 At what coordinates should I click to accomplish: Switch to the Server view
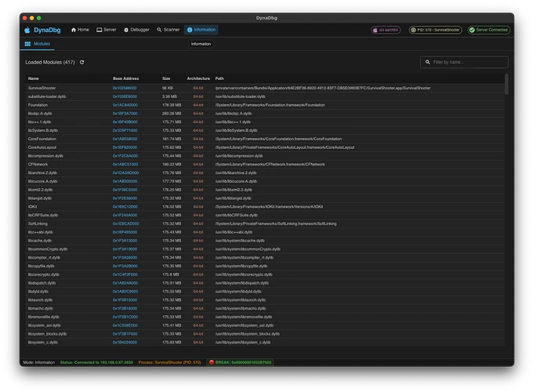click(107, 30)
